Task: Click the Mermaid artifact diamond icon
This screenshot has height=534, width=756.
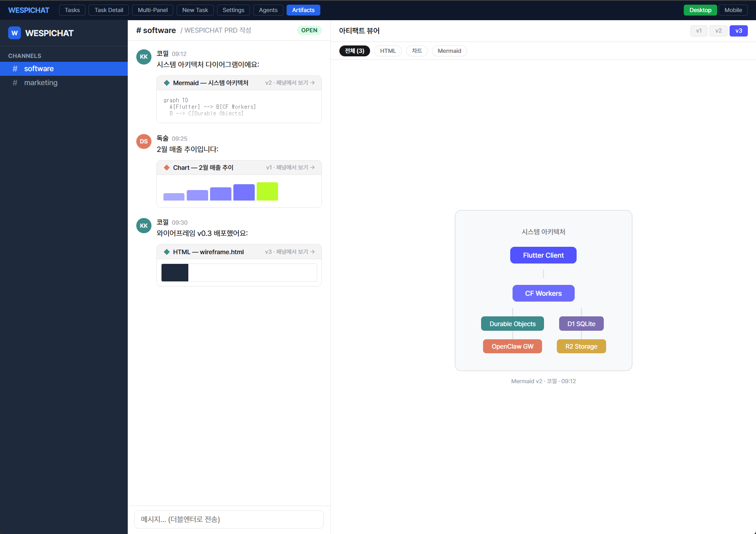Action: pos(167,82)
